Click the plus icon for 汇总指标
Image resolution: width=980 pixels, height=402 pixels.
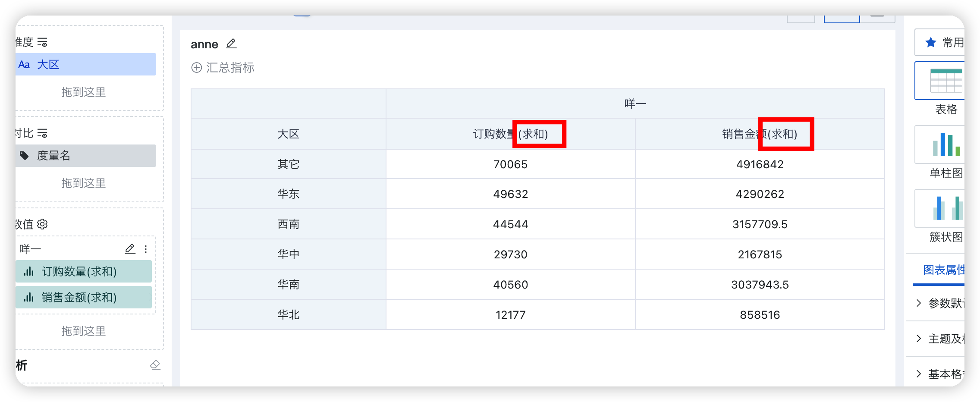[x=196, y=68]
